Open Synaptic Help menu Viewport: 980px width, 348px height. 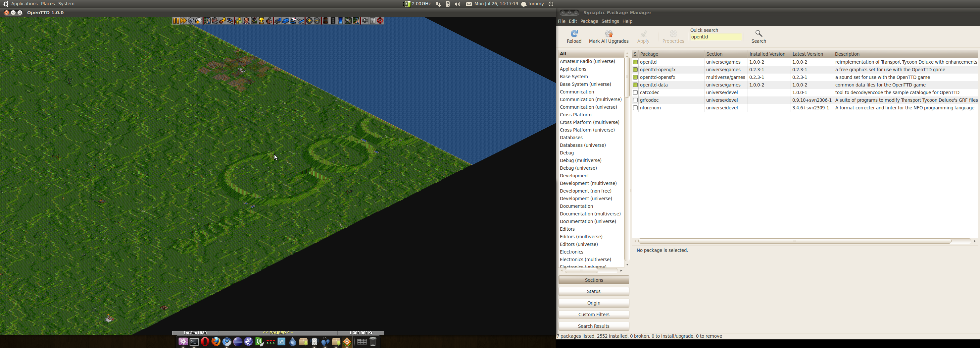point(627,21)
